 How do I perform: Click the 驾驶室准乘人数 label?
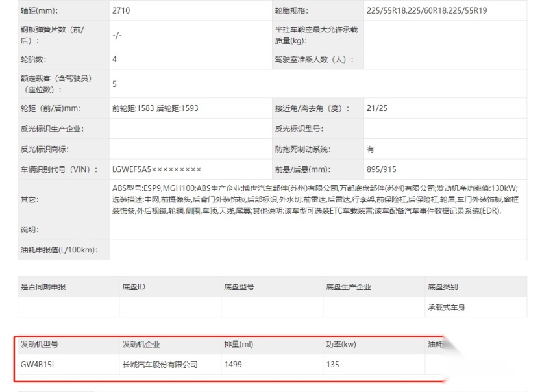click(x=314, y=60)
